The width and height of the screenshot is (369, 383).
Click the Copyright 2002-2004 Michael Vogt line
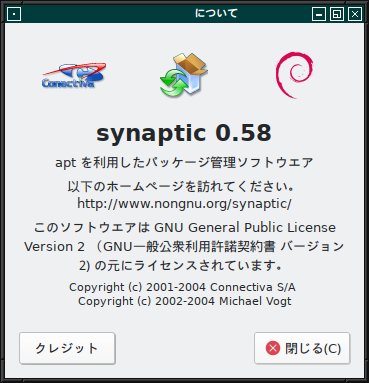pyautogui.click(x=185, y=301)
